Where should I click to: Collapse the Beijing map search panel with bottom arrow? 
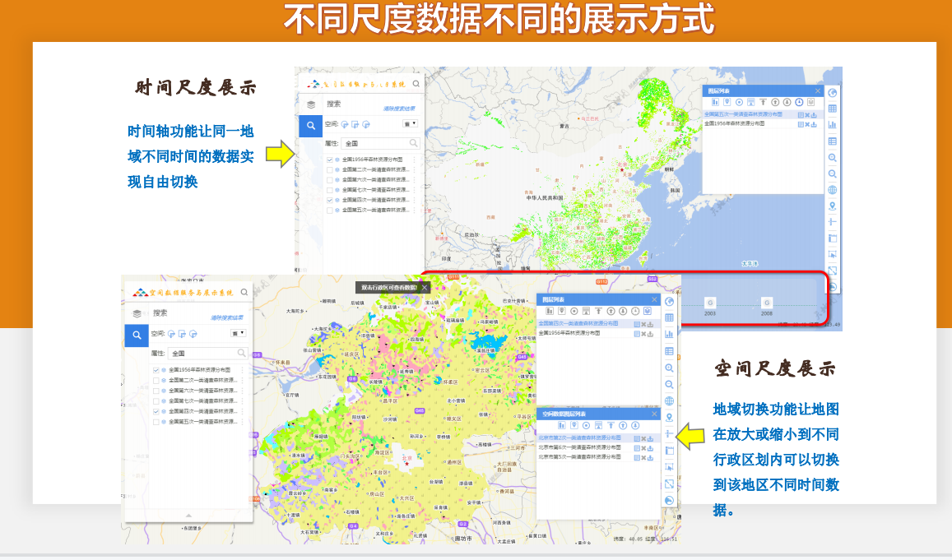(x=188, y=515)
